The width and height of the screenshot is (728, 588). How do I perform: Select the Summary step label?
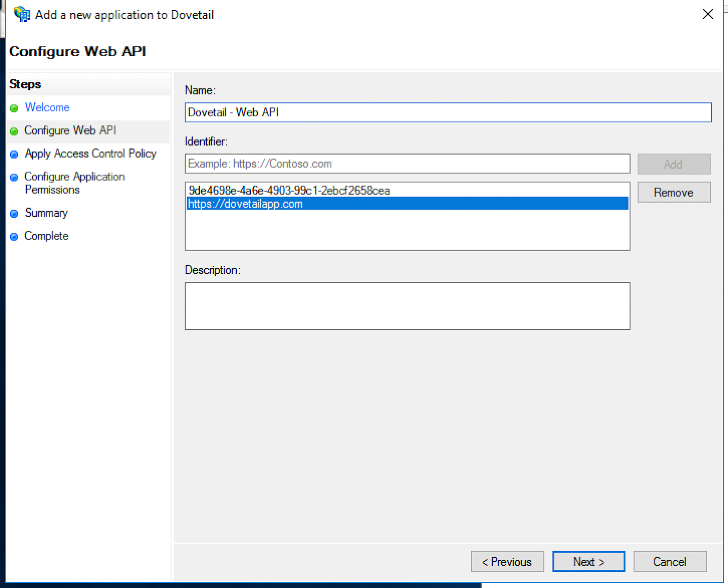pos(47,213)
